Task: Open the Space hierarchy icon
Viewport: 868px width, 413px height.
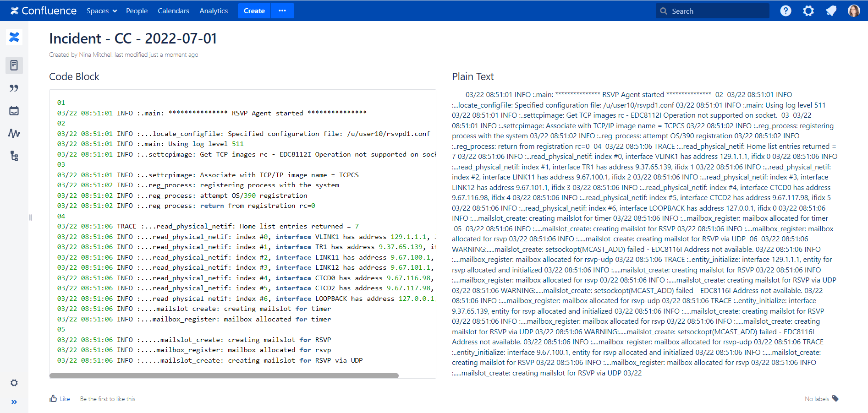Action: tap(14, 156)
